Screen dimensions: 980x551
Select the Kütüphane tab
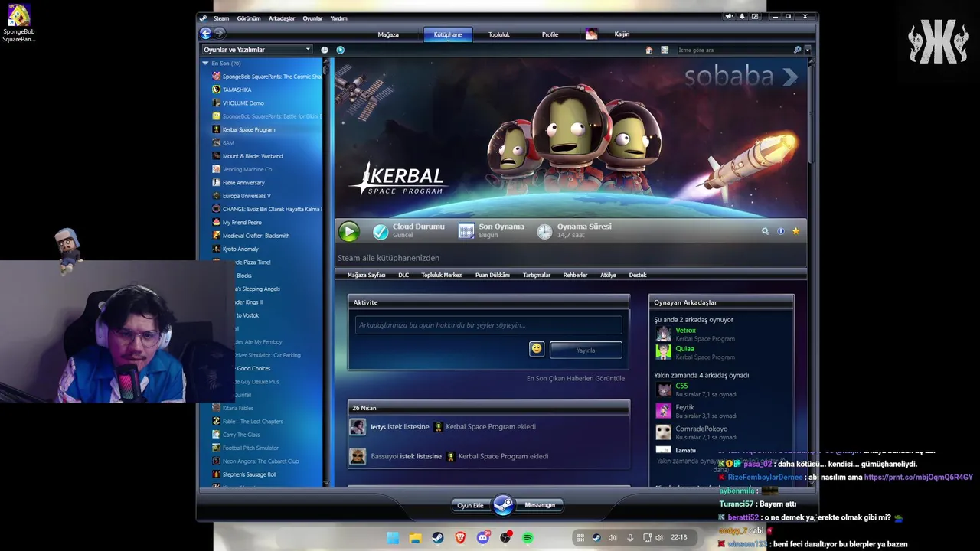(448, 34)
